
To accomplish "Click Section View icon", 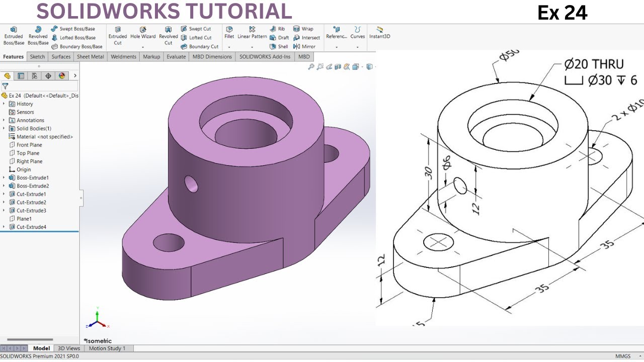I will [x=338, y=66].
